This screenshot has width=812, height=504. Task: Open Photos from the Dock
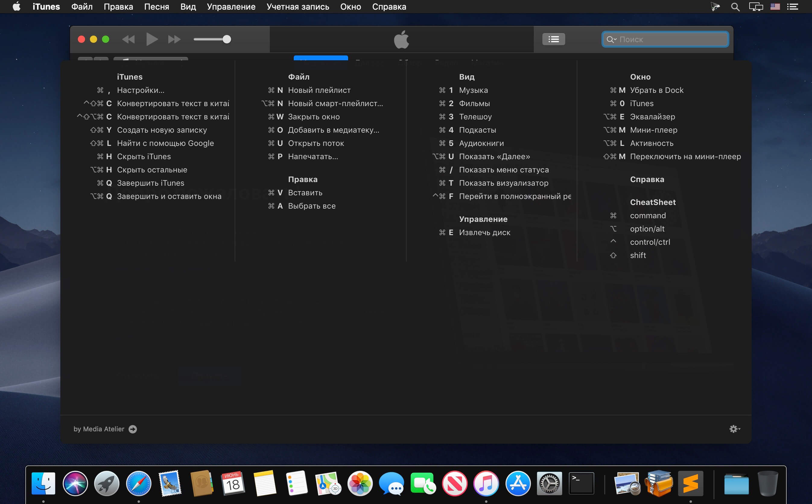coord(360,483)
